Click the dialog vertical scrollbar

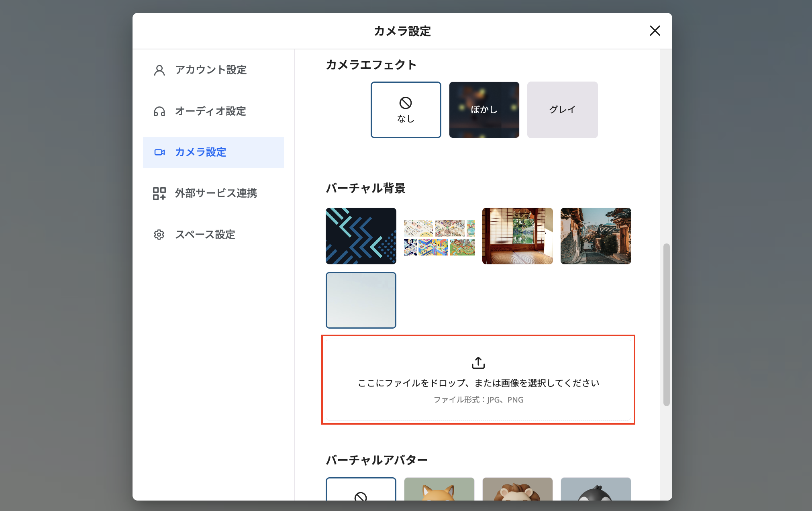[666, 325]
